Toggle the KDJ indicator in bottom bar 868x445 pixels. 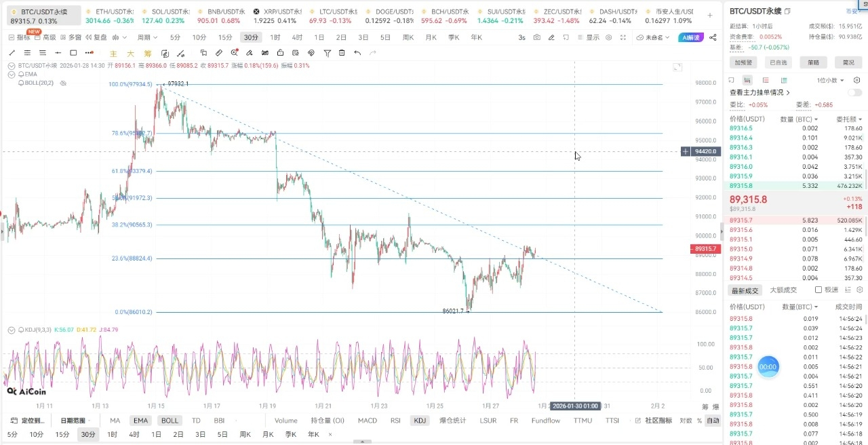420,421
